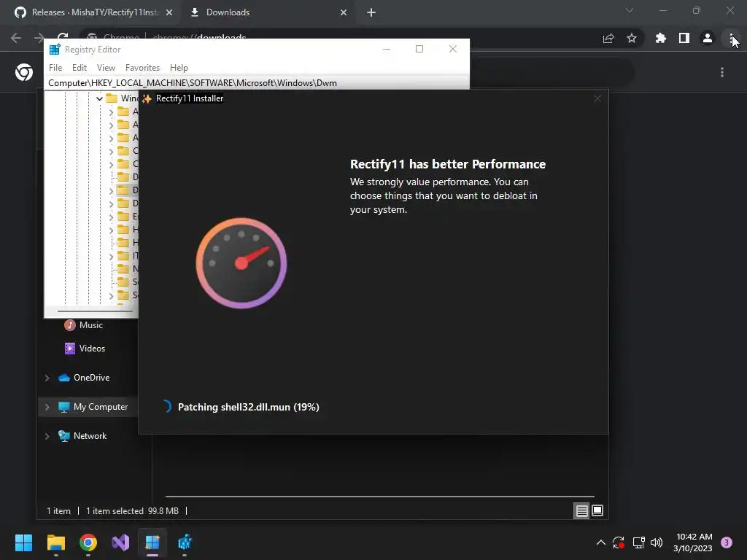The height and width of the screenshot is (560, 747).
Task: Open Chrome tab search dropdown
Action: 630,10
